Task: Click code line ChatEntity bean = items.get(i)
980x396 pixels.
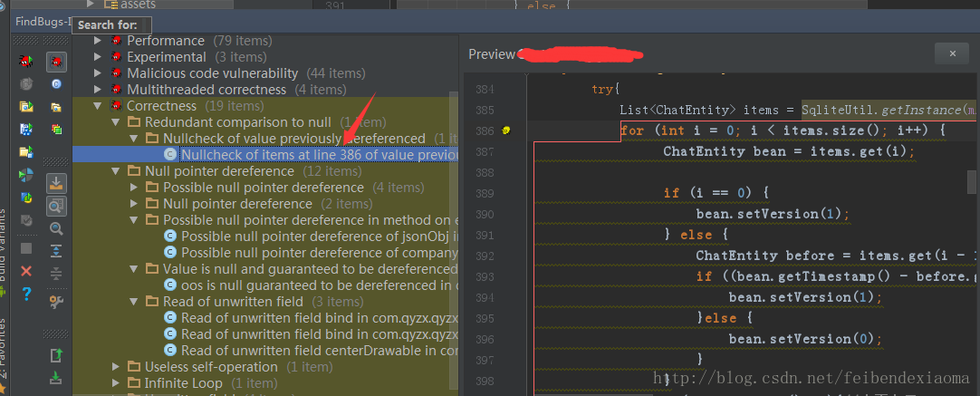Action: point(789,151)
